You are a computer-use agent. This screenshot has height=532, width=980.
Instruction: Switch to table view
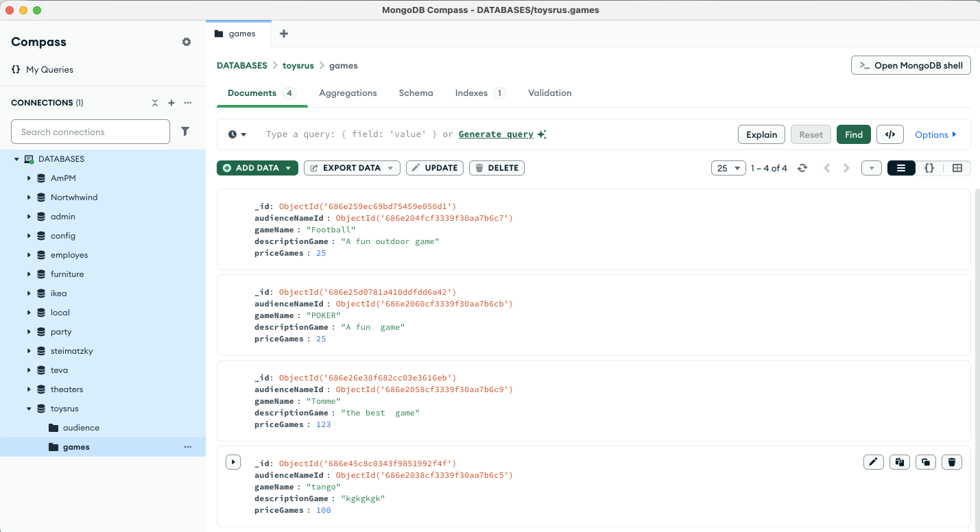coord(957,168)
